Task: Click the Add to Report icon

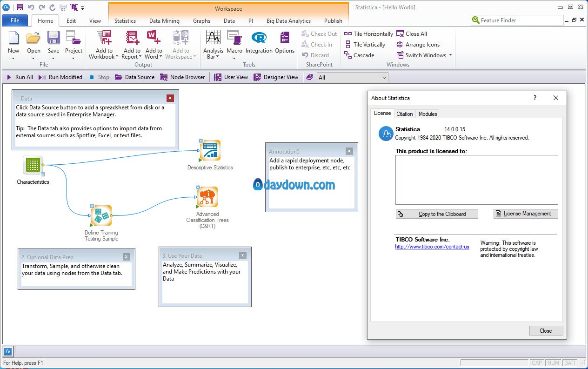Action: pos(132,38)
